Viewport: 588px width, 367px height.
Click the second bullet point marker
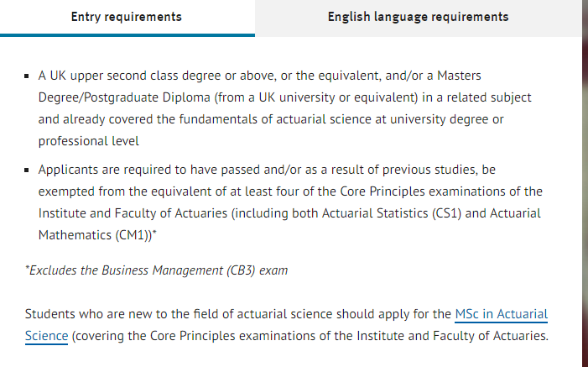(x=27, y=170)
